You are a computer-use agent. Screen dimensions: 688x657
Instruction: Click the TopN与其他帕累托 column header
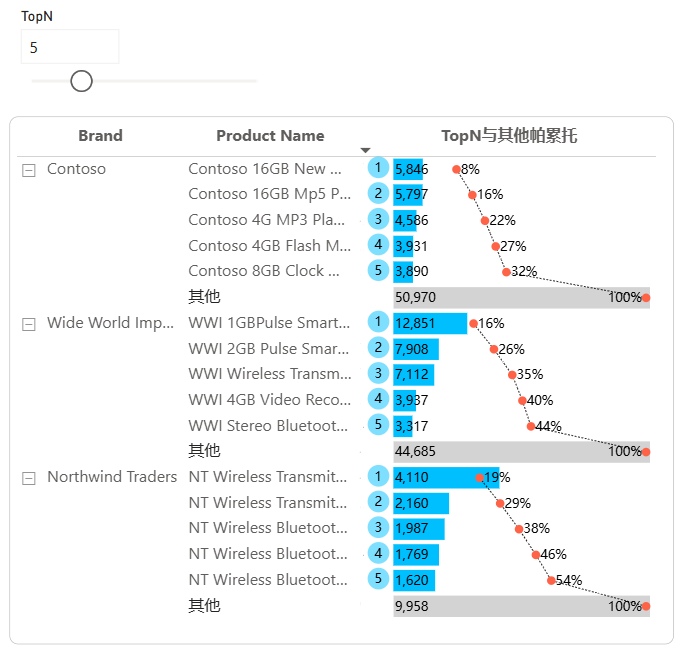click(509, 136)
